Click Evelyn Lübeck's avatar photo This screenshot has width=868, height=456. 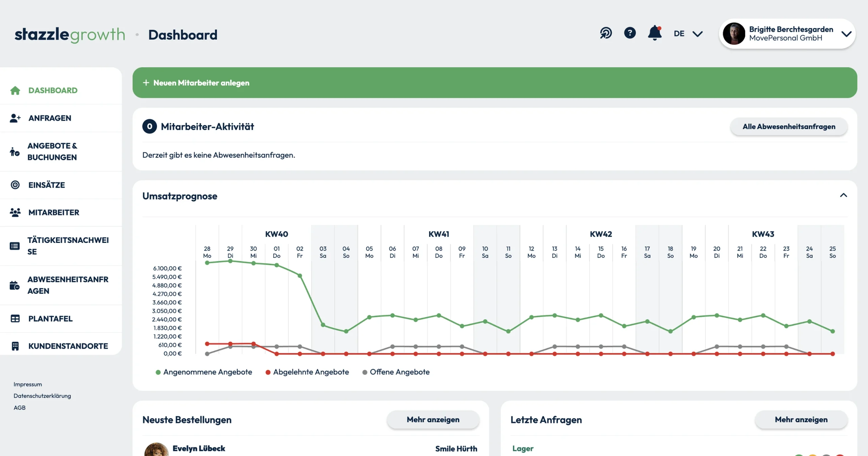156,450
